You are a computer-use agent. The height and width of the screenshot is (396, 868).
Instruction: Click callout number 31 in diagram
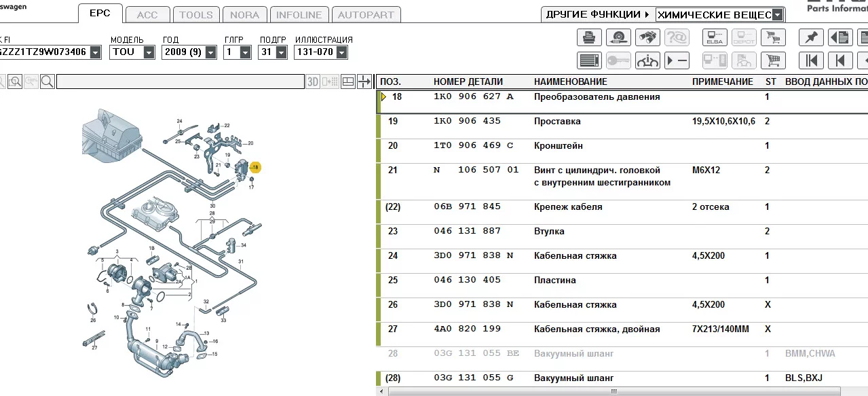point(241,262)
